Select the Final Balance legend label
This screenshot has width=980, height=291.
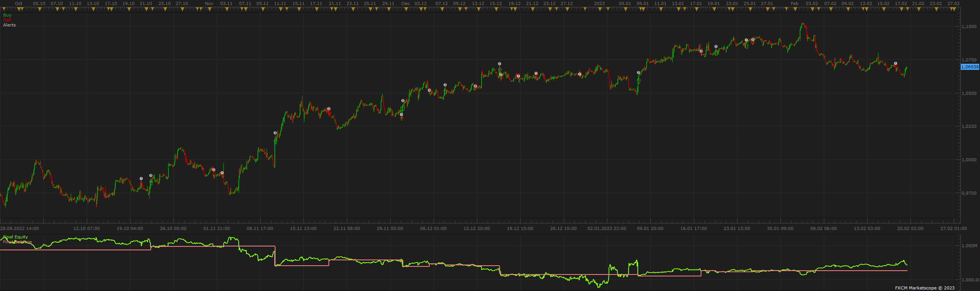[17, 242]
